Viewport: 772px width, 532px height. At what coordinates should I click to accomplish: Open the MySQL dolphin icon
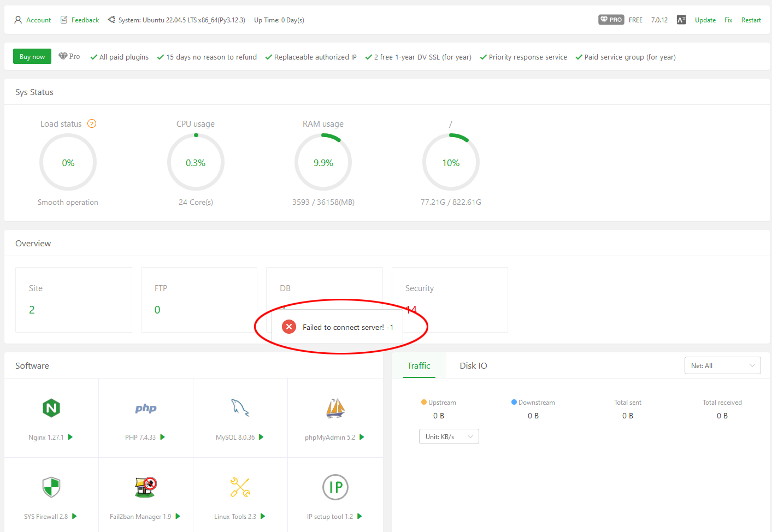click(x=240, y=408)
